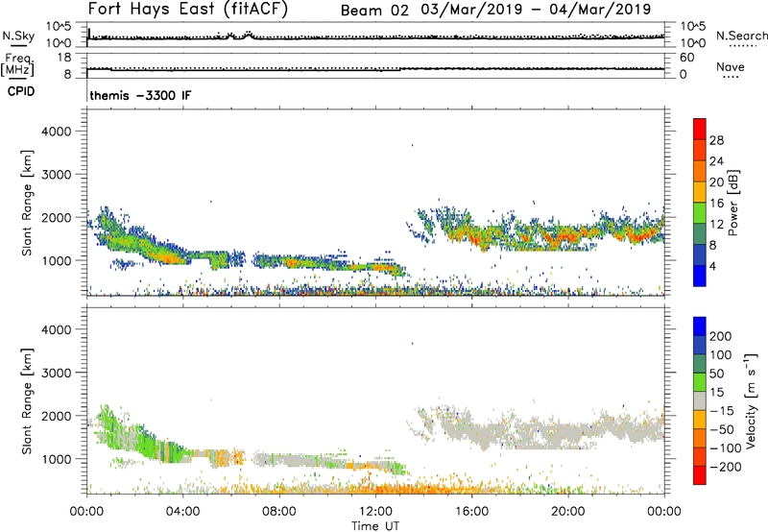Click the gray -15 to 15 velocity swatch
768x532 pixels.
pyautogui.click(x=700, y=400)
